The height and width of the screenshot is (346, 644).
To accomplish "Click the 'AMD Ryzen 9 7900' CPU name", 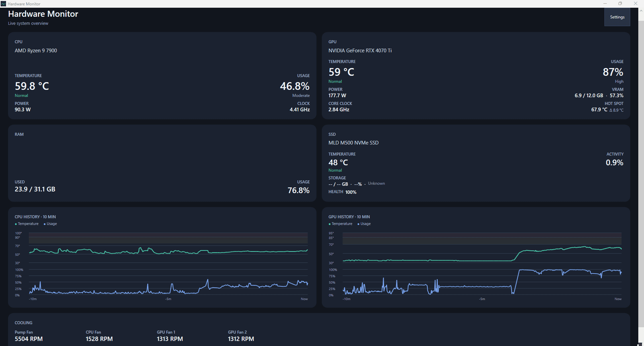I will (36, 51).
